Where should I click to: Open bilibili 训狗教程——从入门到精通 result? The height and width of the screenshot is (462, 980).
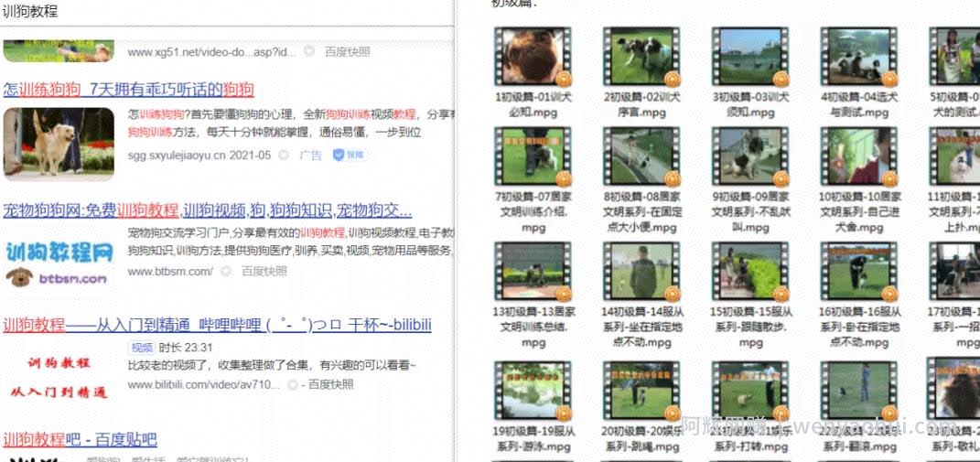click(x=217, y=325)
